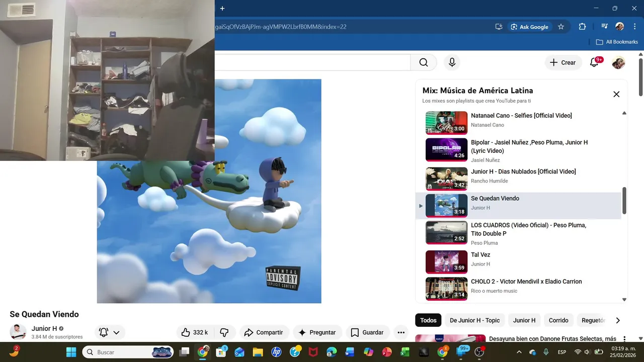
Task: Launch HP app from taskbar
Action: pyautogui.click(x=276, y=352)
